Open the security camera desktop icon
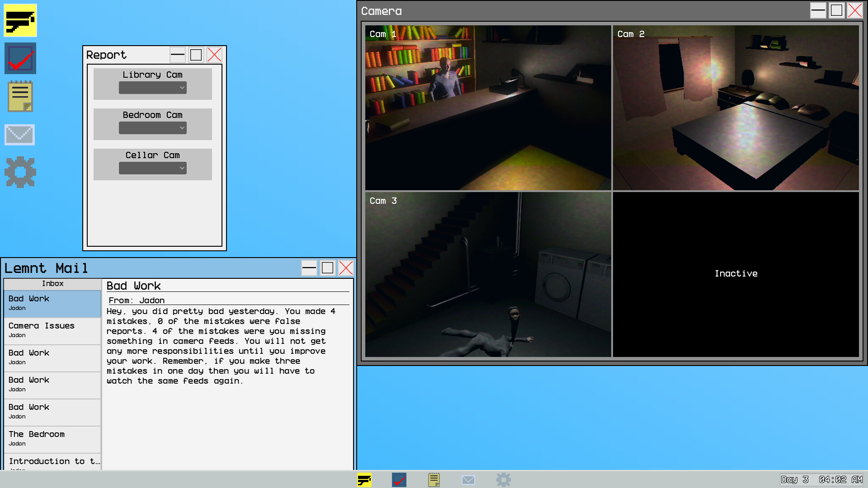The height and width of the screenshot is (488, 868). tap(20, 20)
